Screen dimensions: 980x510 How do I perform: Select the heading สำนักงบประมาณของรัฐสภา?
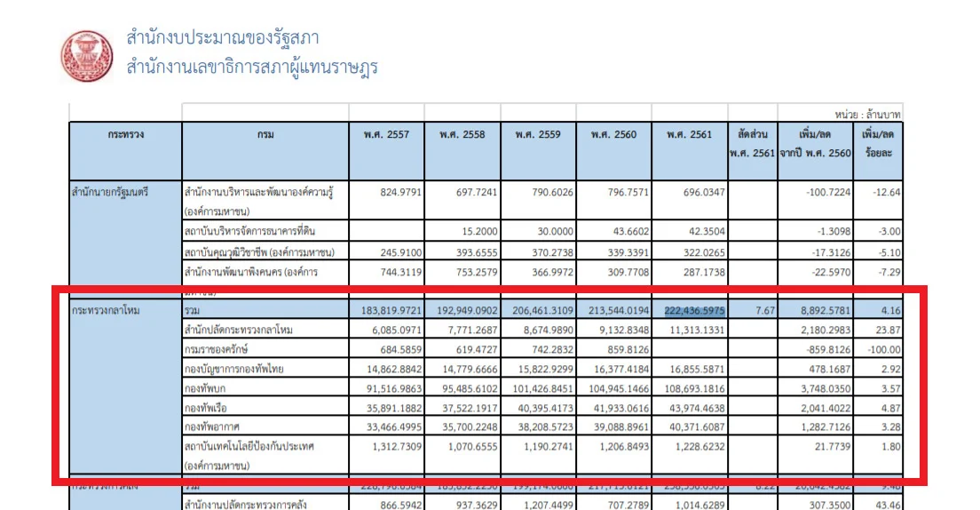[223, 38]
